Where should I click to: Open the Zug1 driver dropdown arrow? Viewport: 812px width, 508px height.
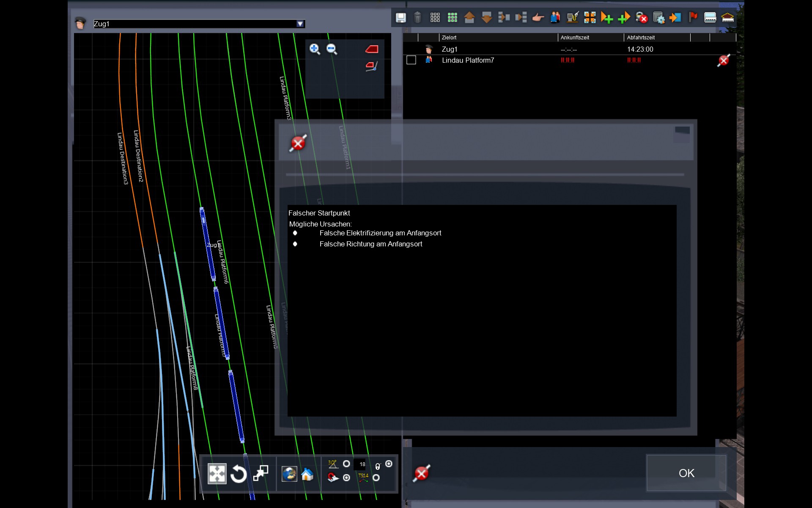click(x=300, y=24)
